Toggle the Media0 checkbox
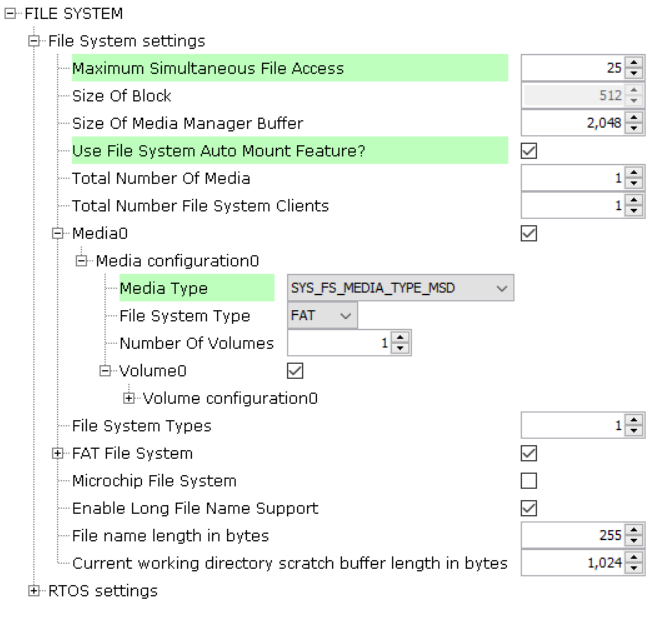 click(530, 233)
